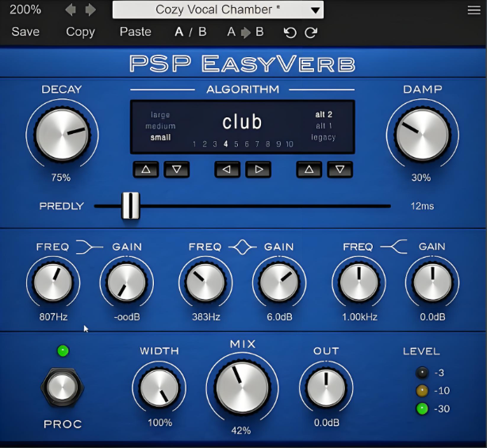Open the Cozy Vocal Chamber preset dropdown
This screenshot has height=448, width=487.
coord(218,10)
